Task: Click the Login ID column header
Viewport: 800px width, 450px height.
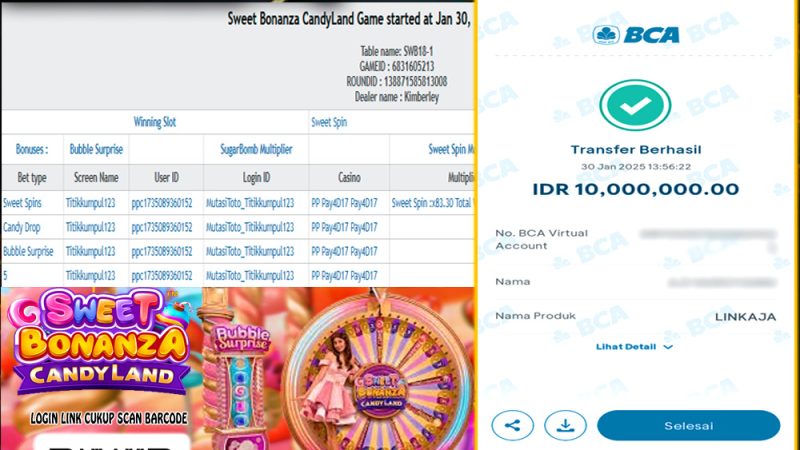Action: tap(256, 178)
